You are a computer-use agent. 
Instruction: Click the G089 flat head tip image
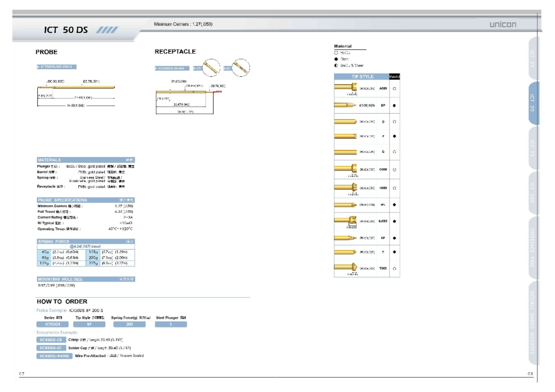click(345, 168)
